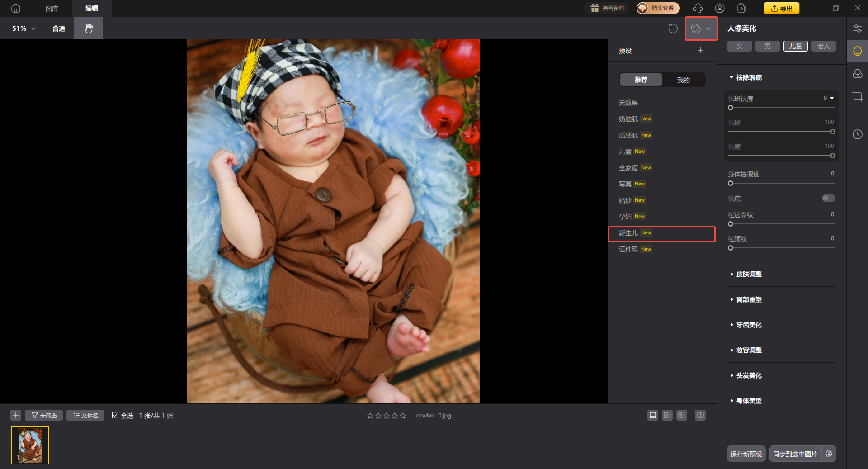
Task: Expand the 皮肤调整 section
Action: [x=749, y=274]
